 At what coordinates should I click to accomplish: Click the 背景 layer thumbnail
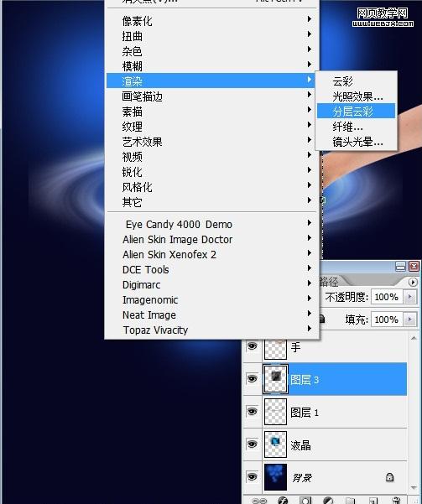[x=275, y=477]
